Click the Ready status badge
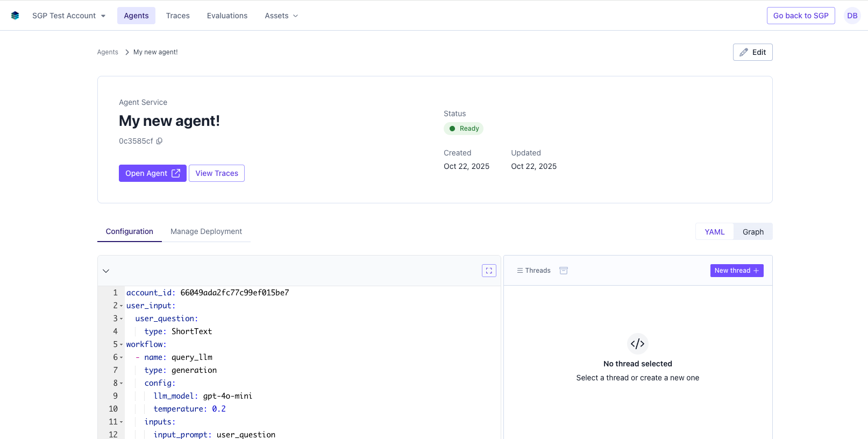 (464, 129)
